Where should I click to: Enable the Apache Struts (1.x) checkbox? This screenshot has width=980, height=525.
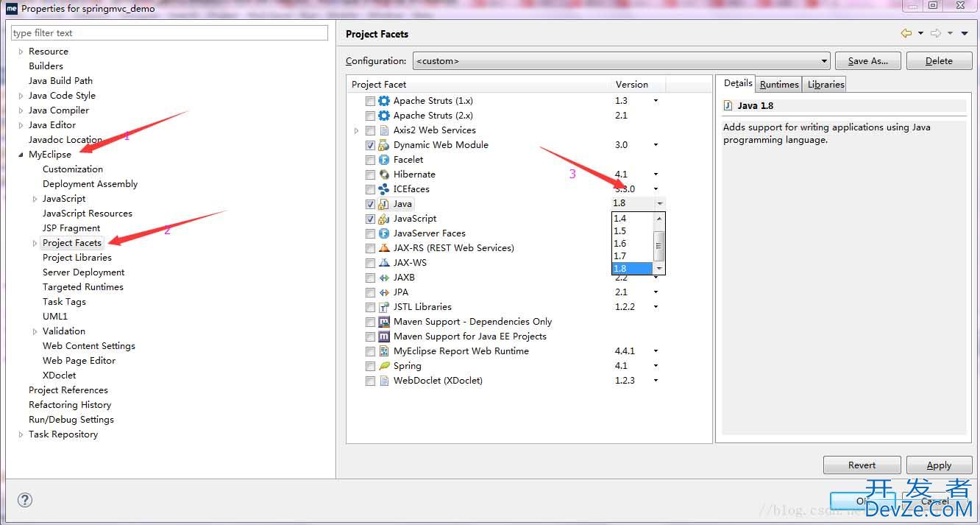370,101
